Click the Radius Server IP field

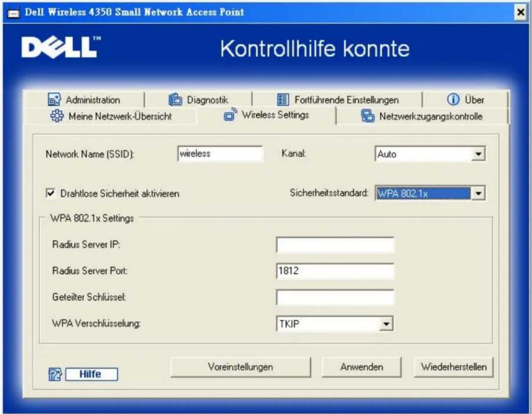(335, 244)
